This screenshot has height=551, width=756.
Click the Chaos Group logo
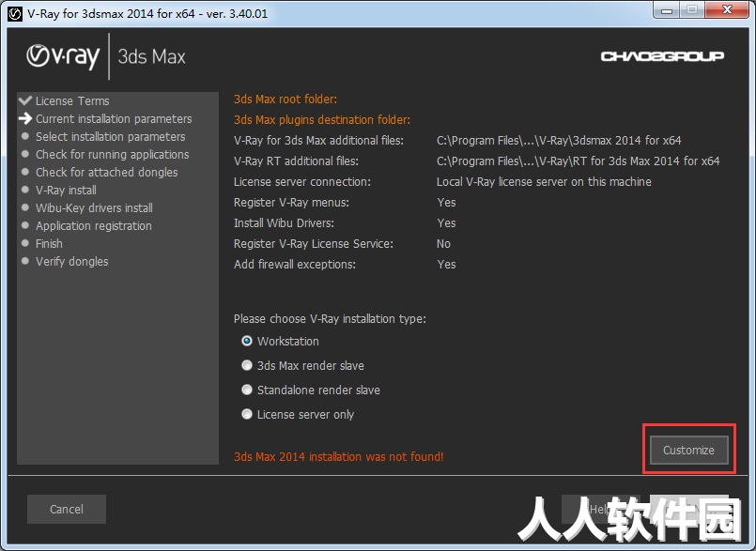tap(662, 56)
